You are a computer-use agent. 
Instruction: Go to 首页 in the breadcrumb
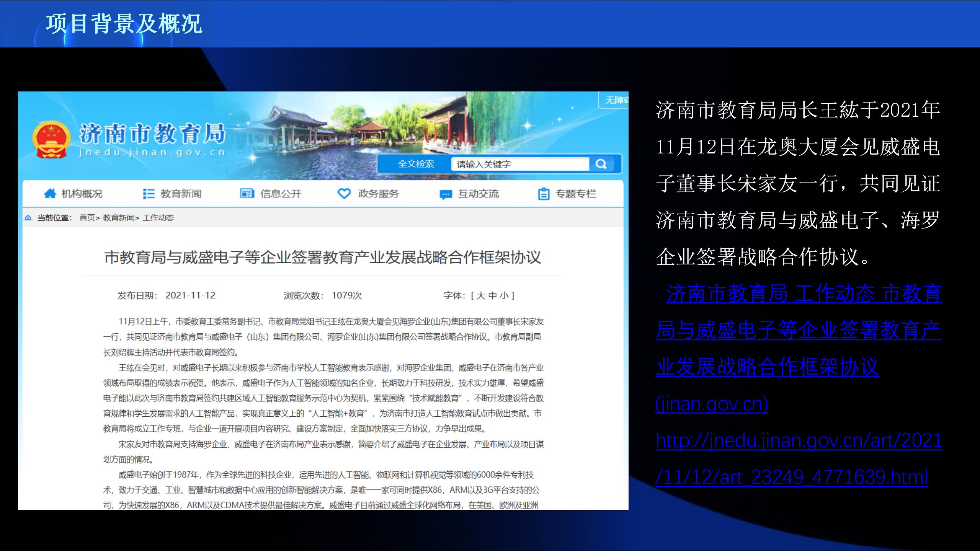tap(87, 218)
